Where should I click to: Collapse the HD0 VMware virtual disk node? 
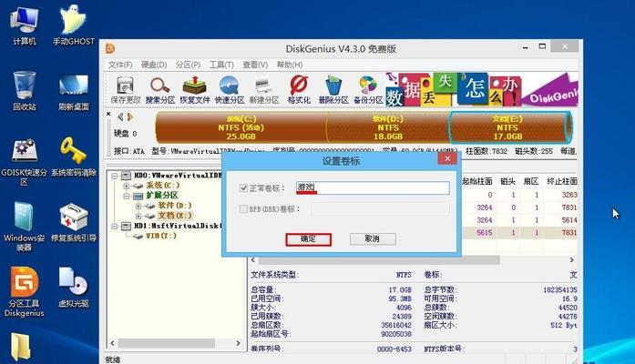coord(115,176)
